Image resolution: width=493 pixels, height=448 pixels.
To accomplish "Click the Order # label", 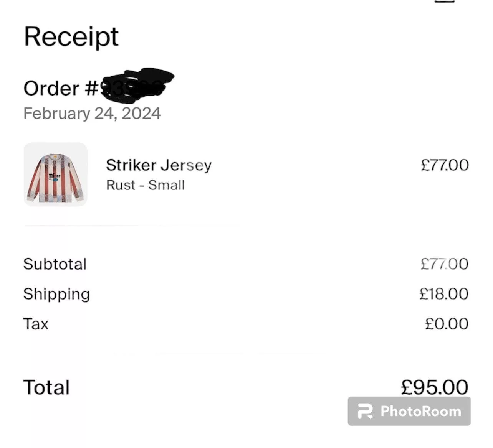I will tap(61, 89).
